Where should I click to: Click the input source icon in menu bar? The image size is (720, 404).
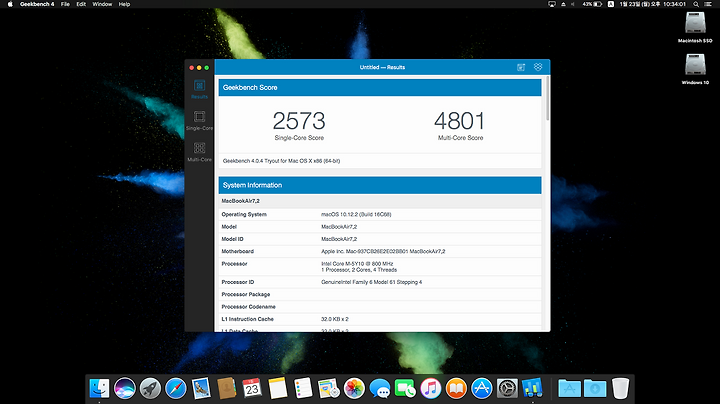point(611,4)
